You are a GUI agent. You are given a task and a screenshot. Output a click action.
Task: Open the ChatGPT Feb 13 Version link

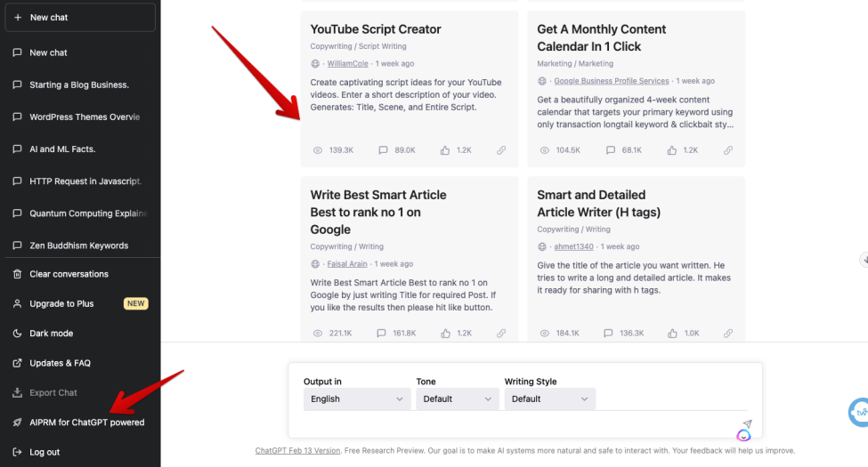pos(297,451)
